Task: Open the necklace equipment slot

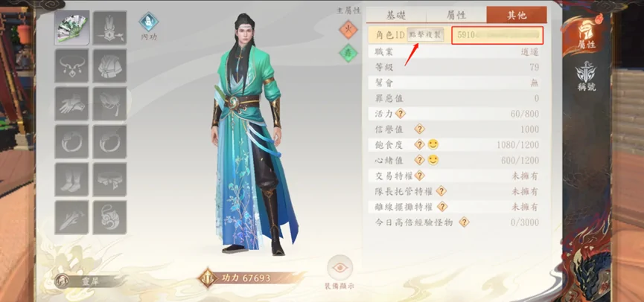Action: [72, 65]
